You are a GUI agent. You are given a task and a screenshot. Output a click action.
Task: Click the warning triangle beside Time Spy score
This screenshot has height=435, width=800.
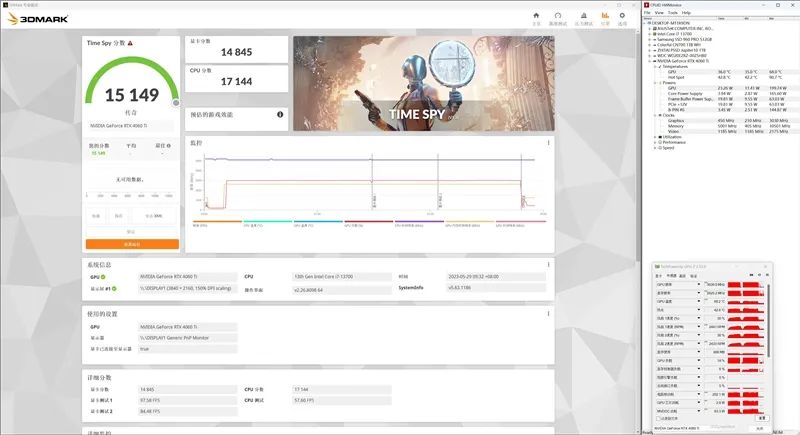point(130,43)
